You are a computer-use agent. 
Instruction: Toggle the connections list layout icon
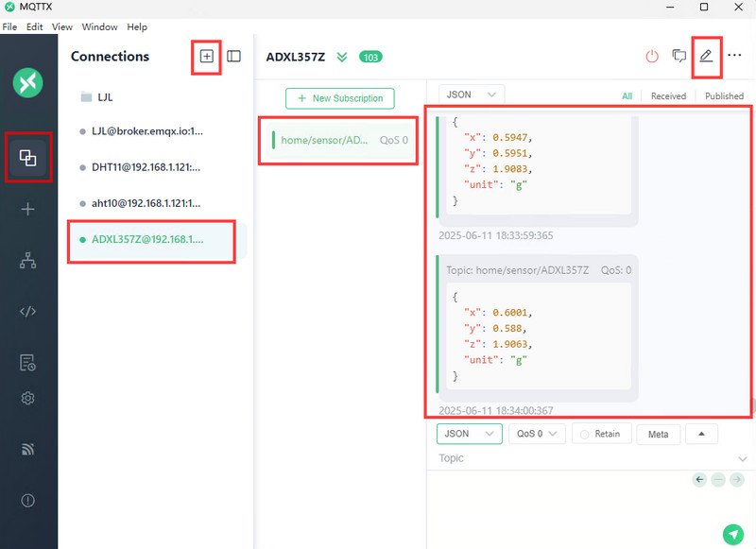(x=233, y=57)
